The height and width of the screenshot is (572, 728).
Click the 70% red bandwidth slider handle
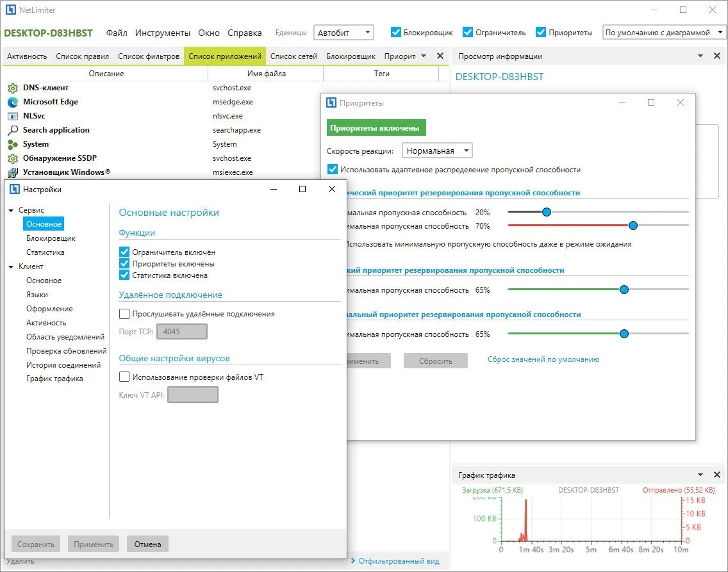pyautogui.click(x=633, y=225)
